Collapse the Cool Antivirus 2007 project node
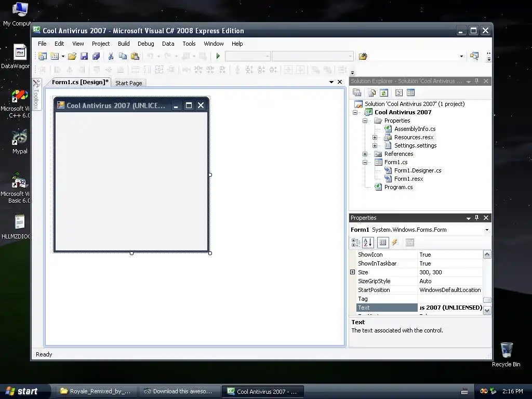The height and width of the screenshot is (399, 532). click(355, 112)
